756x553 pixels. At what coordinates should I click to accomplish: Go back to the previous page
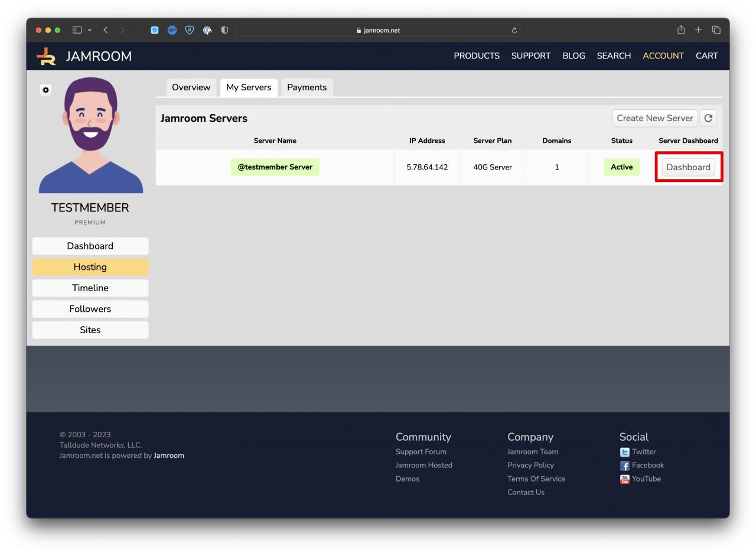coord(106,30)
